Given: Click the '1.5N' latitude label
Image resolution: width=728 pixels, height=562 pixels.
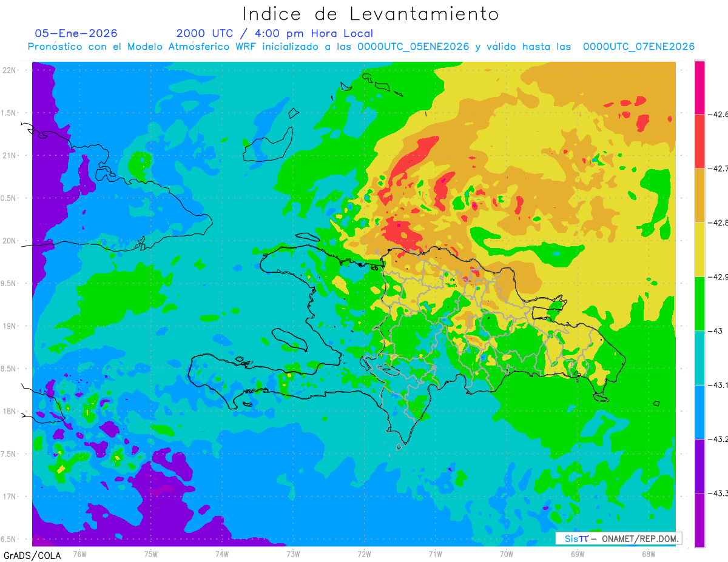Looking at the screenshot, I should (9, 113).
